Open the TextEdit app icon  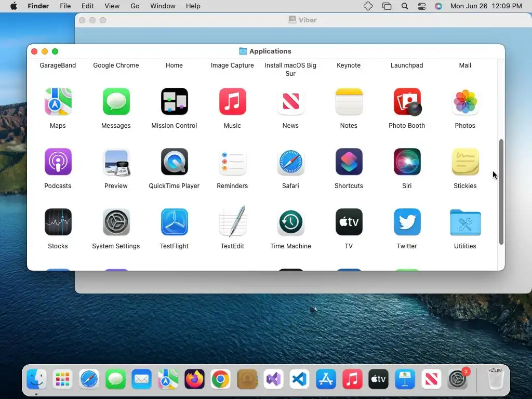click(232, 222)
